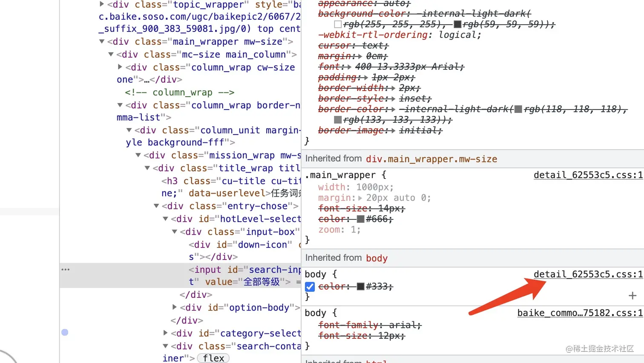Expand the border-width shorthand property

[x=393, y=88]
